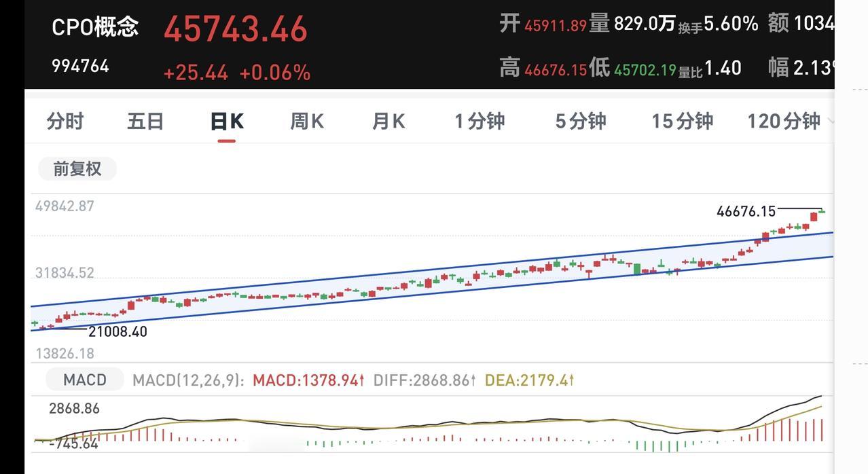Click the low price 45702.19
Image resolution: width=868 pixels, height=474 pixels.
tap(645, 69)
